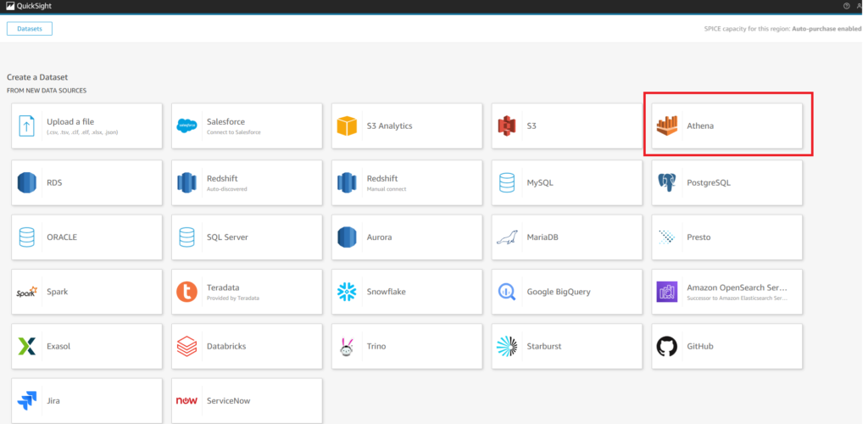This screenshot has width=868, height=424.
Task: Click the MySQL database icon
Action: tap(507, 182)
